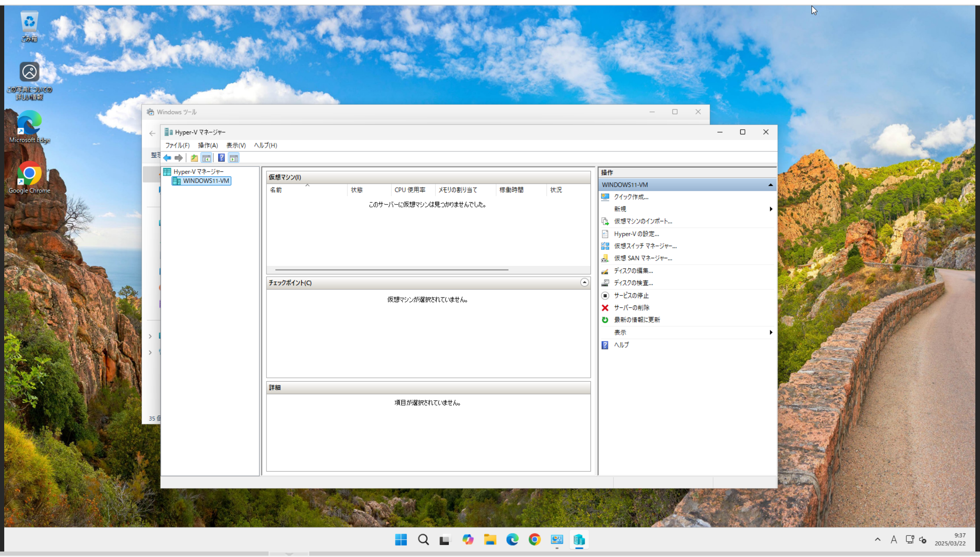Screen dimensions: 980x557
Task: Click the blue help toolbar icon
Action: pos(221,158)
